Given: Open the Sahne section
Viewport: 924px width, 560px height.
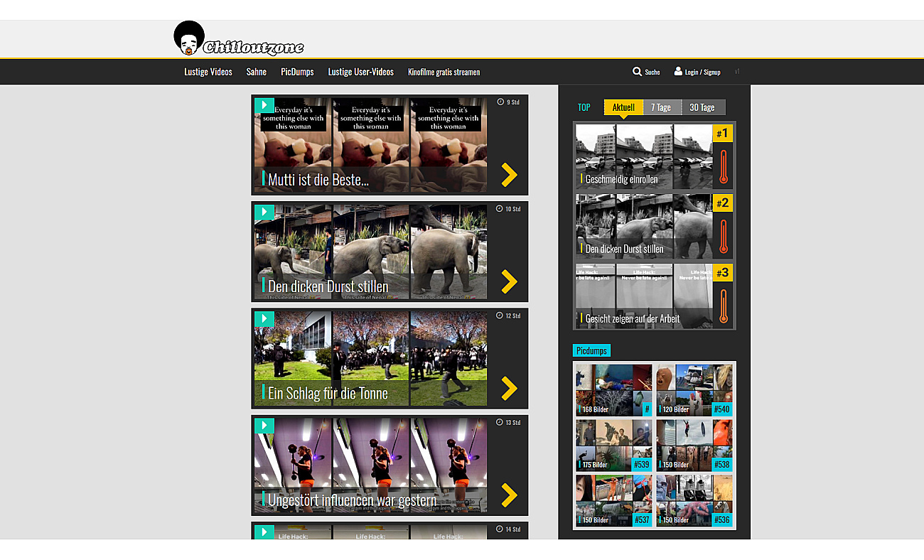Looking at the screenshot, I should coord(257,72).
